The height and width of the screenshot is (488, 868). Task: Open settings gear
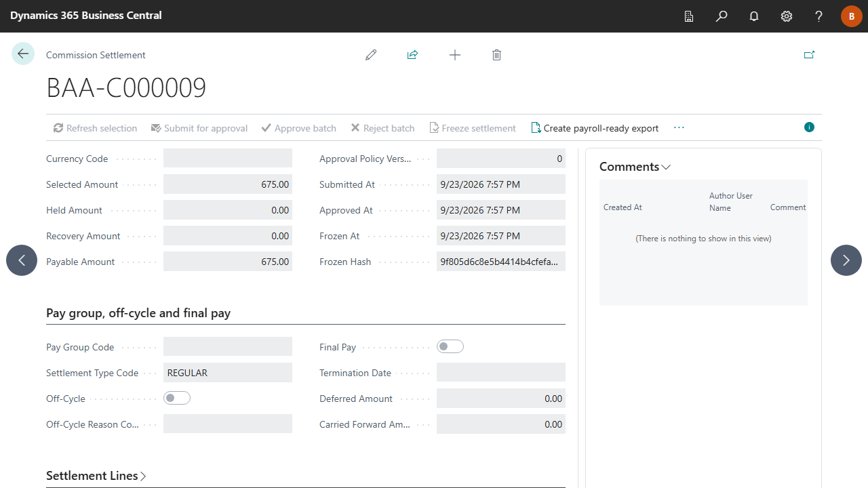(x=787, y=16)
